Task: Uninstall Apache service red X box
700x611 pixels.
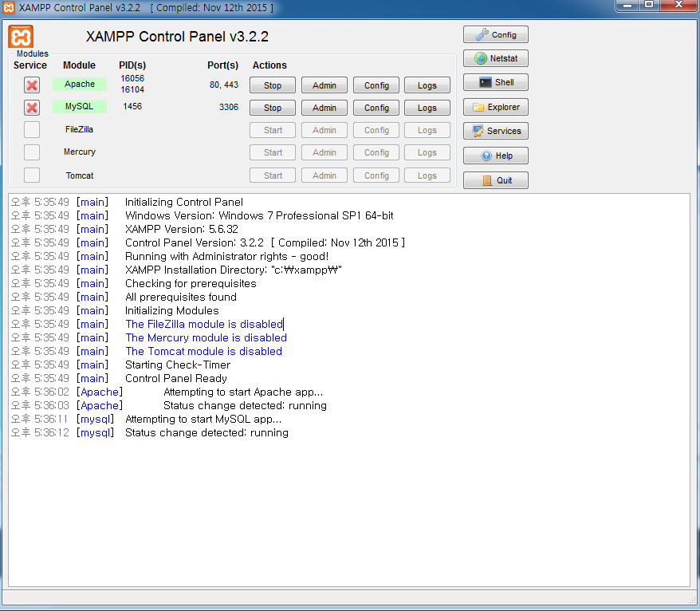Action: [x=32, y=85]
